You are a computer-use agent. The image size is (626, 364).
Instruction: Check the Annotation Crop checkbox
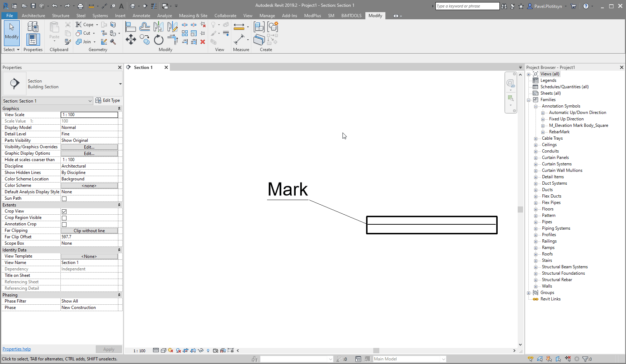click(x=64, y=224)
